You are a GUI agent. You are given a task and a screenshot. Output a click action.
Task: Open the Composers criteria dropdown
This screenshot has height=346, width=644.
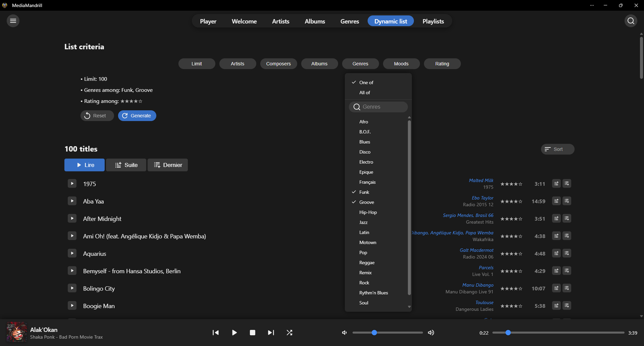tap(278, 64)
